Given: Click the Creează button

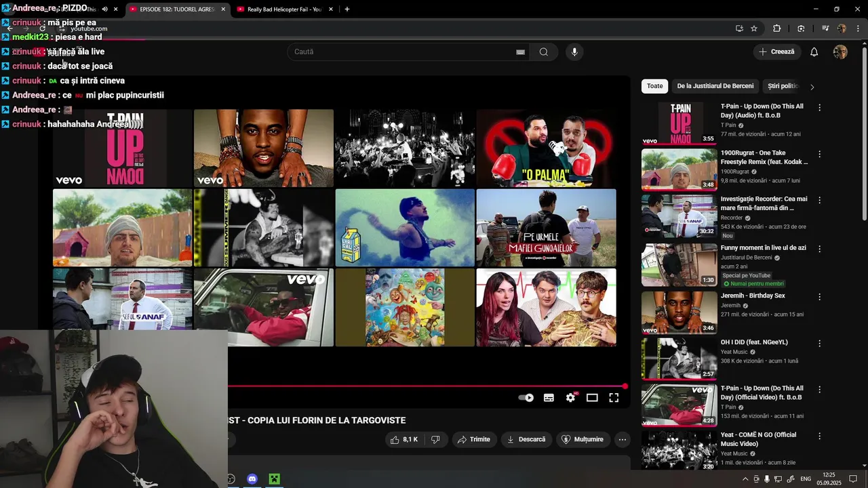Looking at the screenshot, I should 776,52.
